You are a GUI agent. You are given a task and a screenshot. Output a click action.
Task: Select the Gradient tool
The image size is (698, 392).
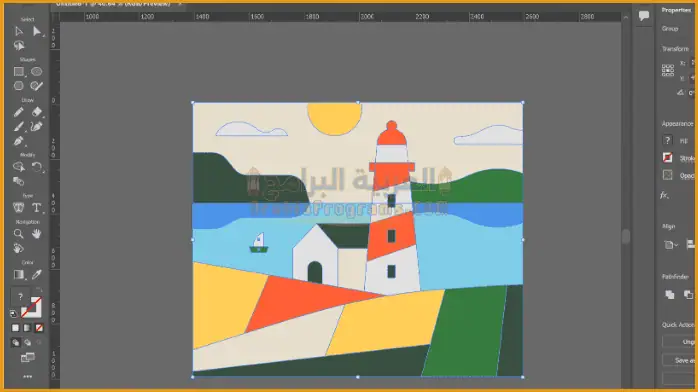[x=19, y=275]
